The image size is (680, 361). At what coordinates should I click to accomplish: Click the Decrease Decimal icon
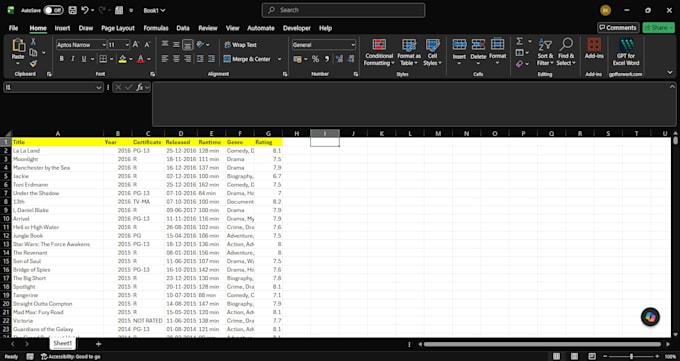[x=350, y=59]
